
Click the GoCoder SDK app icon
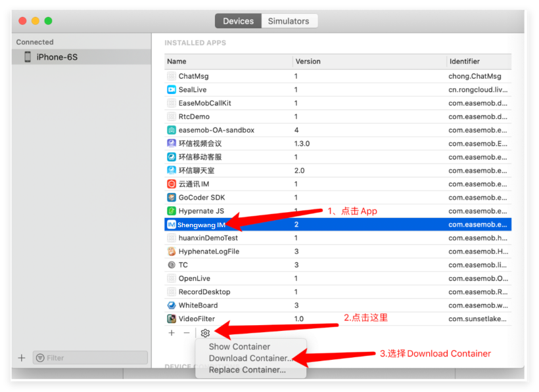(171, 198)
